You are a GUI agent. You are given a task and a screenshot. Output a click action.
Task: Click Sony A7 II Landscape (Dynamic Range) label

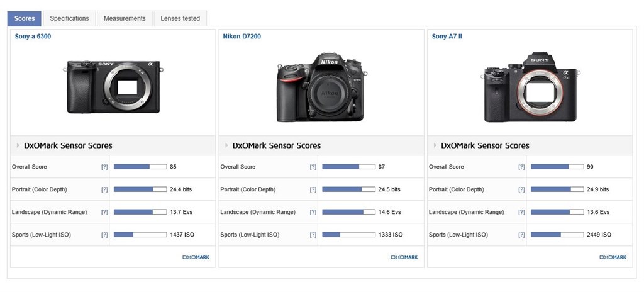467,212
